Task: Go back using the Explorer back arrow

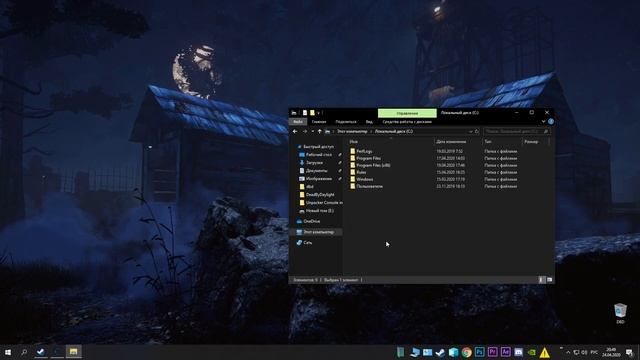Action: click(295, 131)
